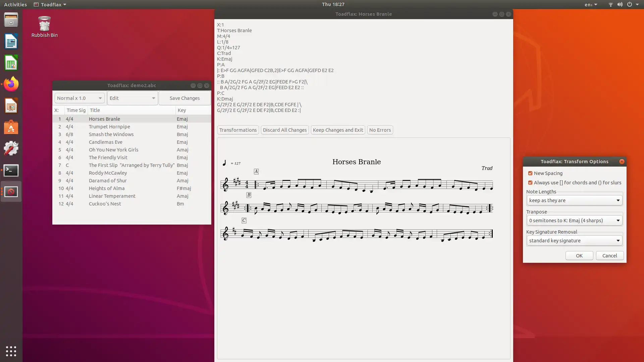644x362 pixels.
Task: Expand the Note Lengths dropdown menu
Action: [x=618, y=200]
